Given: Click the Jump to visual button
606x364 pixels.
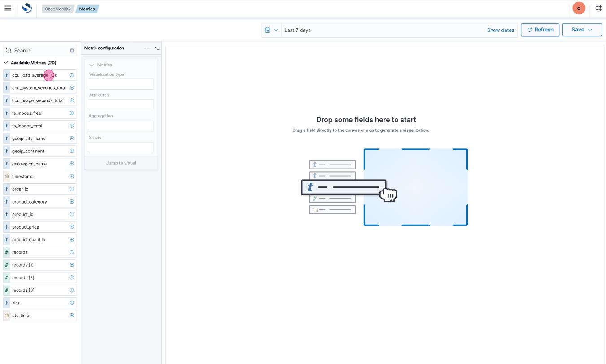Looking at the screenshot, I should point(121,163).
